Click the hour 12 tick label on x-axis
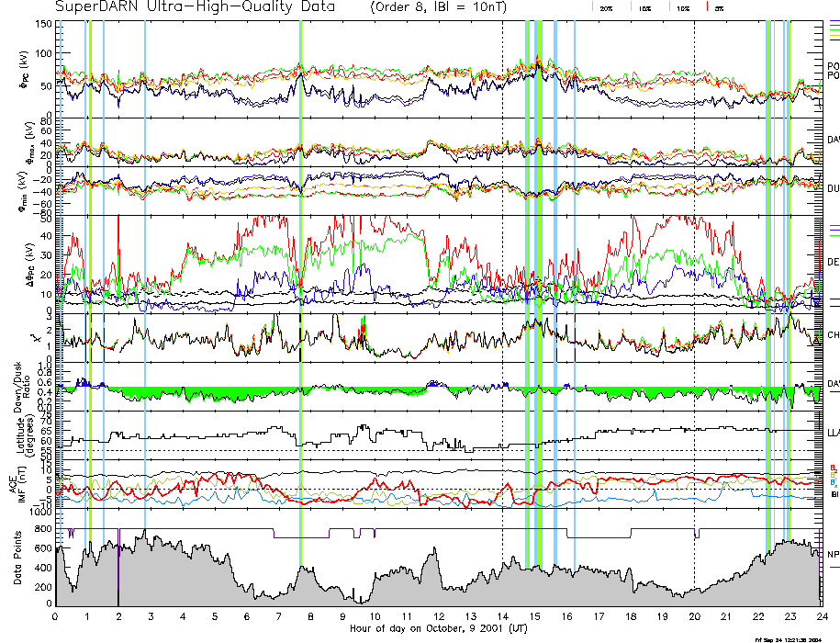Viewport: 840px width, 643px height. (x=439, y=617)
